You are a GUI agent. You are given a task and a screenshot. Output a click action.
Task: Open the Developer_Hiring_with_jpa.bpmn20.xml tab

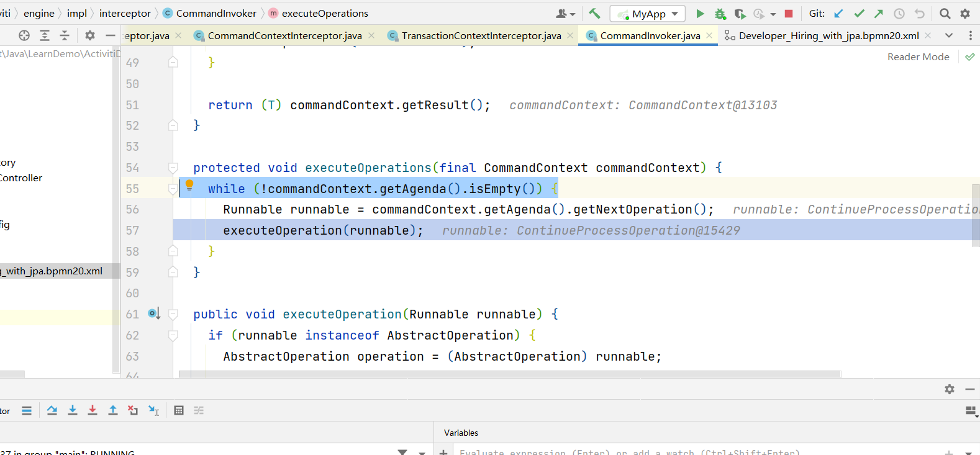(828, 35)
